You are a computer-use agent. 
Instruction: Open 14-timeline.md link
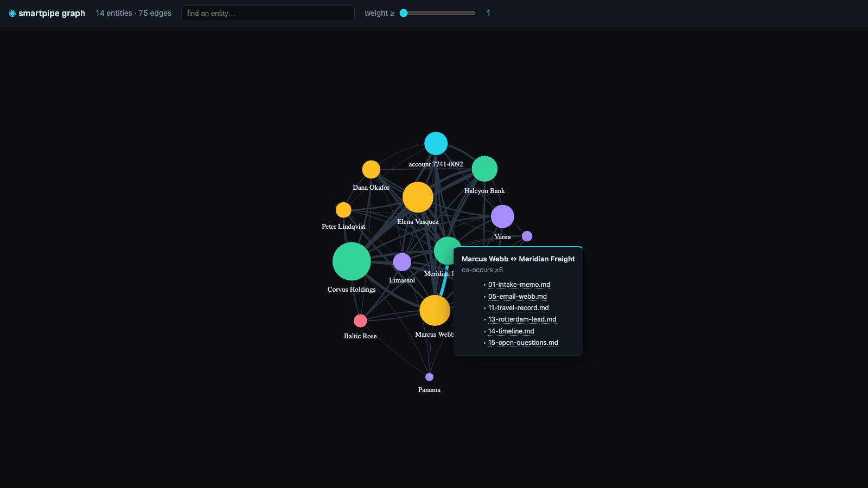511,331
